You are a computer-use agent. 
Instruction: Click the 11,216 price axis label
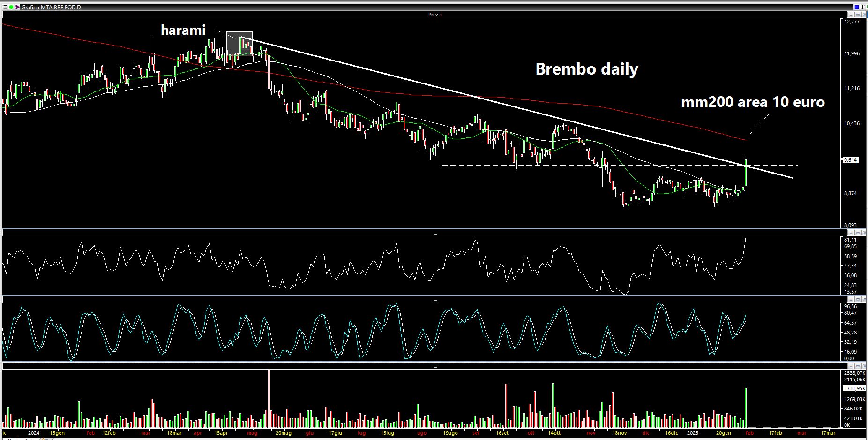pos(852,88)
